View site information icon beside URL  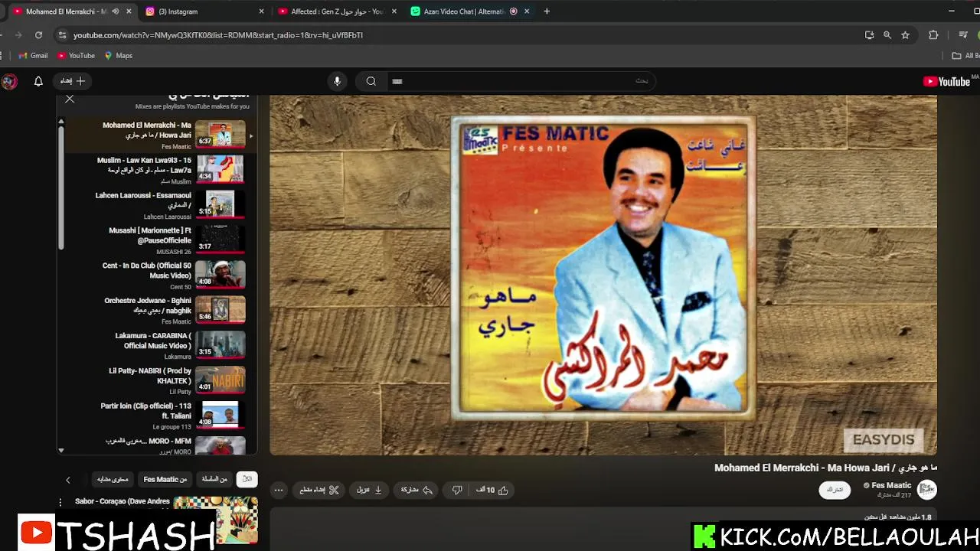tap(62, 34)
